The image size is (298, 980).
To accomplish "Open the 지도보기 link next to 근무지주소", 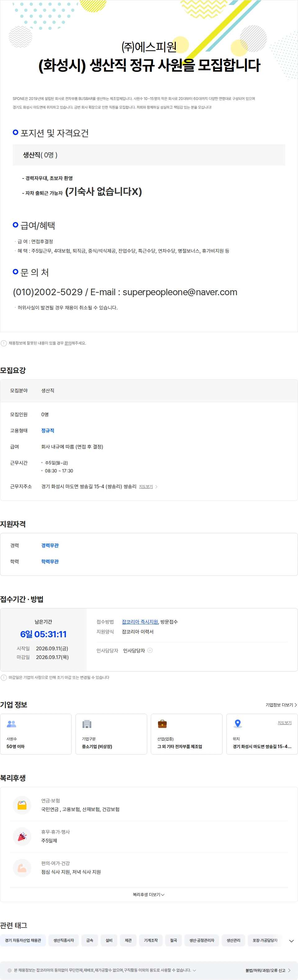I will pyautogui.click(x=146, y=486).
